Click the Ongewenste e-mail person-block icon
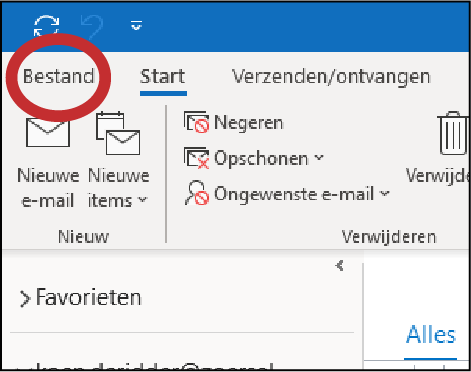The image size is (471, 372). tap(197, 193)
